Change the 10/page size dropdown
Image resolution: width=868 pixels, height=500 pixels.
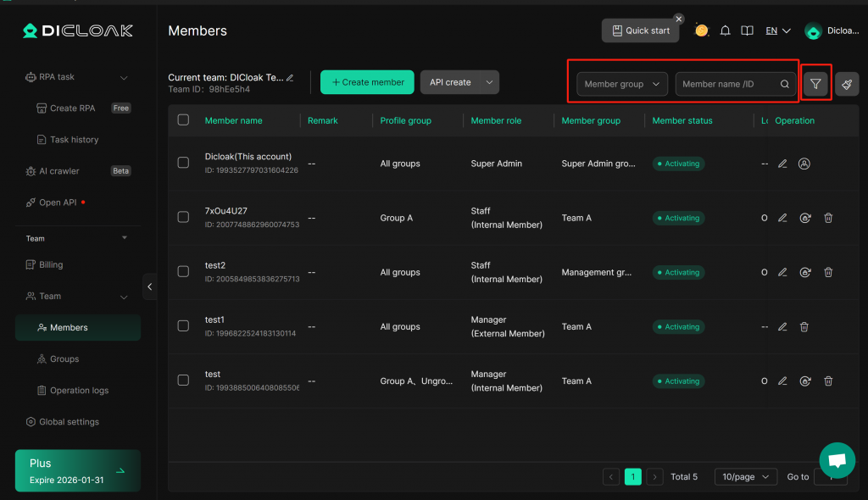pyautogui.click(x=745, y=477)
